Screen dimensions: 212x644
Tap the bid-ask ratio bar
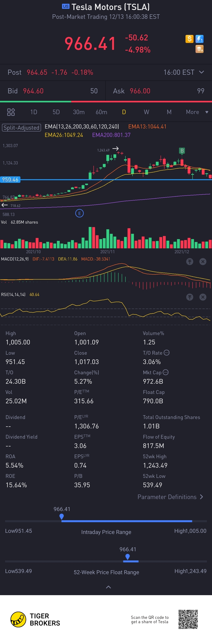[x=106, y=101]
